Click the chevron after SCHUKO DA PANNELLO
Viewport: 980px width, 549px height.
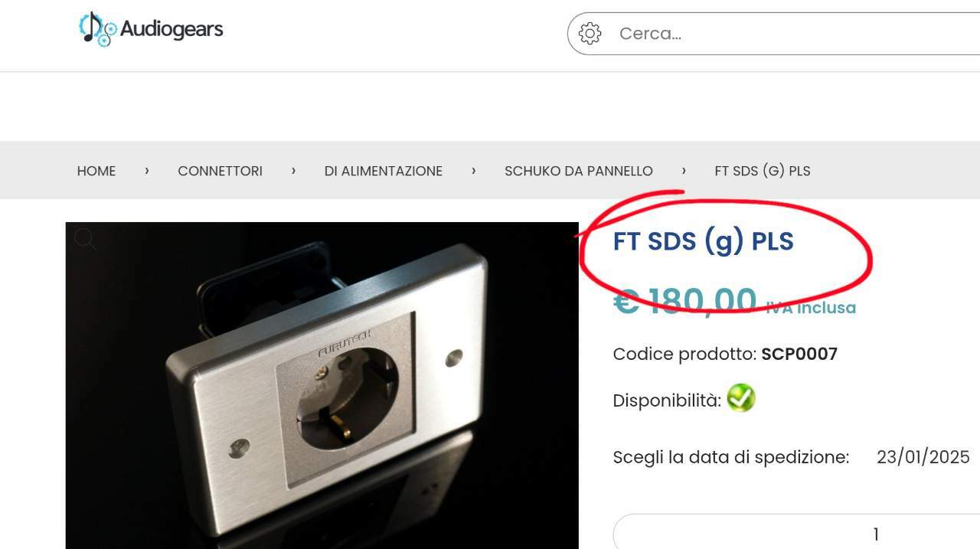pyautogui.click(x=684, y=170)
